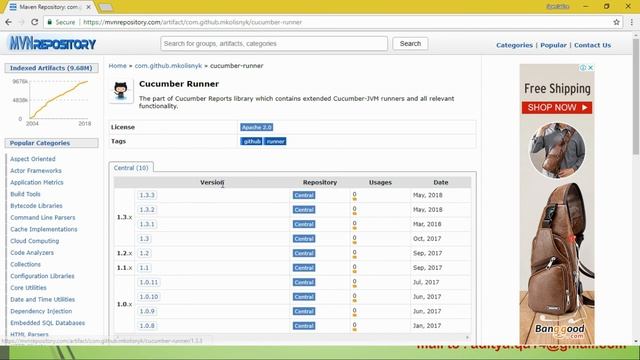The width and height of the screenshot is (640, 360).
Task: Click the github tag
Action: point(251,141)
